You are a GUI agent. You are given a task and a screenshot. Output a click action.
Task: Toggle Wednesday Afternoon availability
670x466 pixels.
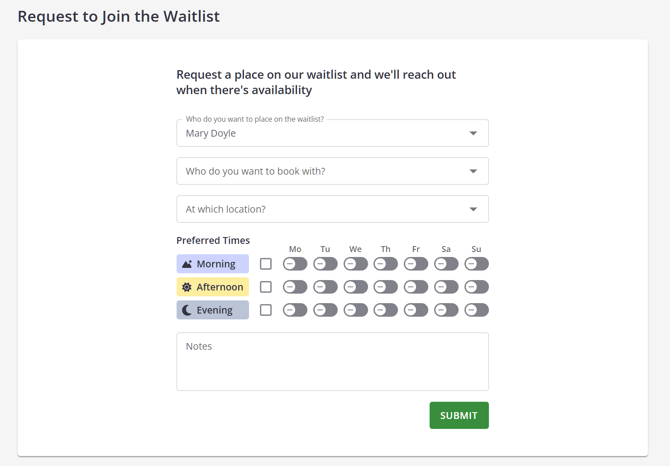355,287
